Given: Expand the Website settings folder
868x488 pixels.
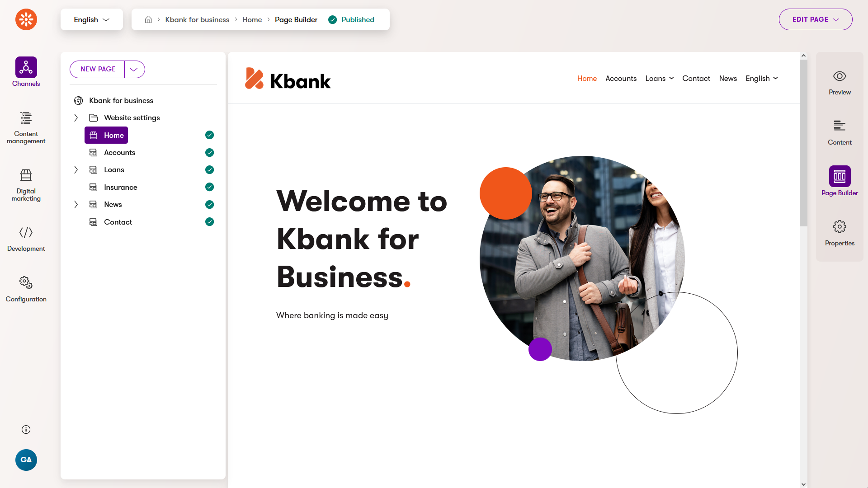Looking at the screenshot, I should click(76, 118).
